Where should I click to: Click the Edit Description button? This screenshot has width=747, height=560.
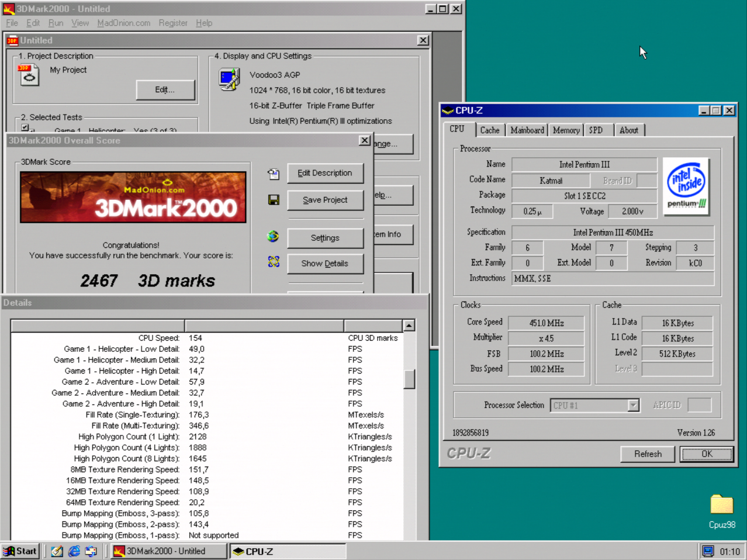coord(325,173)
